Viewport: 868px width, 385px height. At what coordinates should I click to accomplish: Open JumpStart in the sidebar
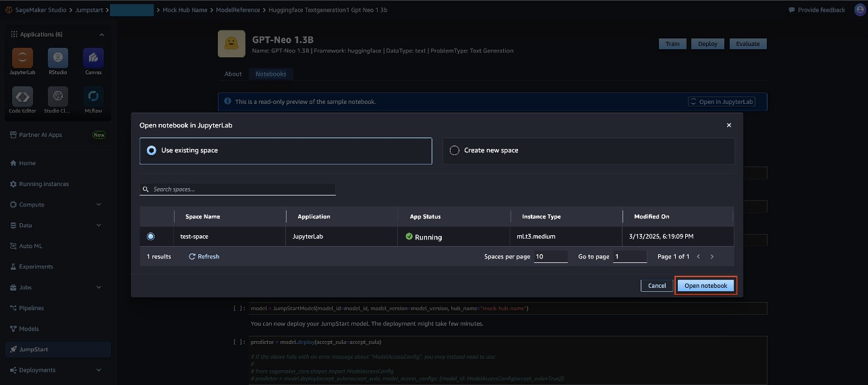pos(58,349)
